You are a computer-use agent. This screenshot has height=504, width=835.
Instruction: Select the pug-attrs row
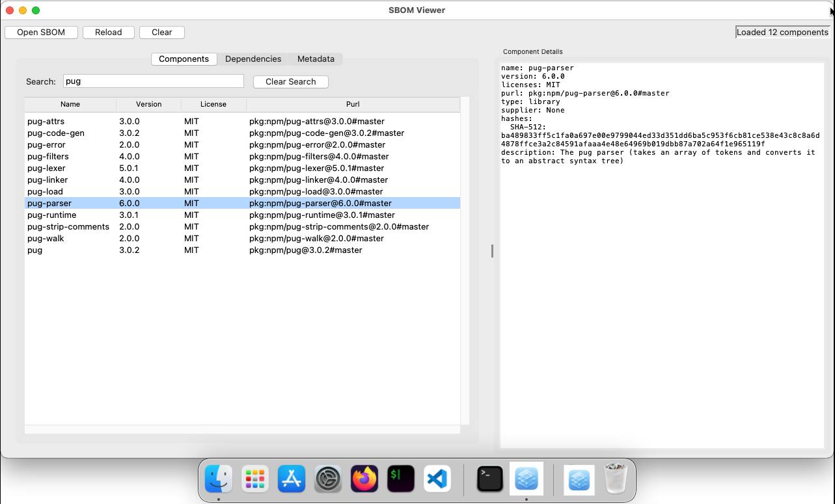[x=242, y=122]
